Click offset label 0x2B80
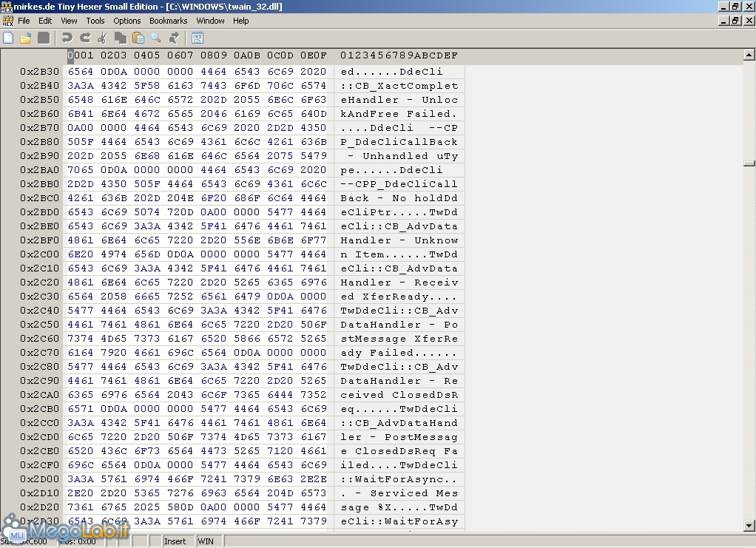The height and width of the screenshot is (548, 756). coord(39,142)
